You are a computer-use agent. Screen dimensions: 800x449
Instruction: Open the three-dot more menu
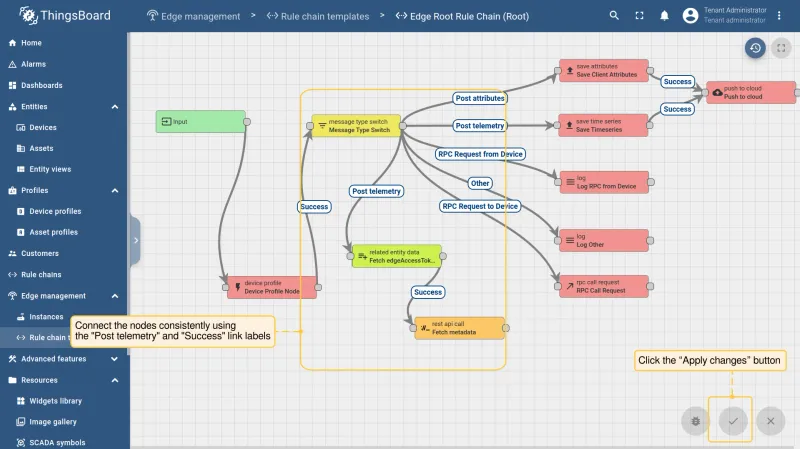coord(779,16)
